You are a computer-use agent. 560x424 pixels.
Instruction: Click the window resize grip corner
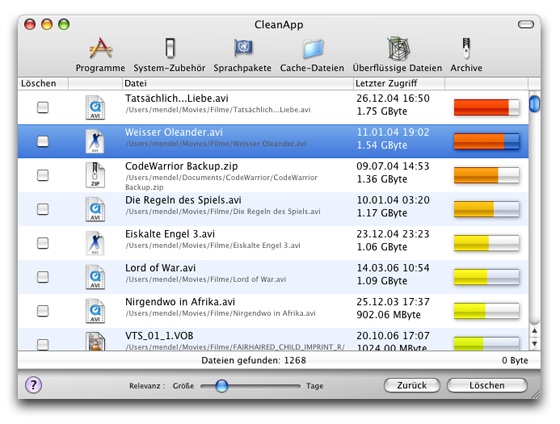point(536,393)
